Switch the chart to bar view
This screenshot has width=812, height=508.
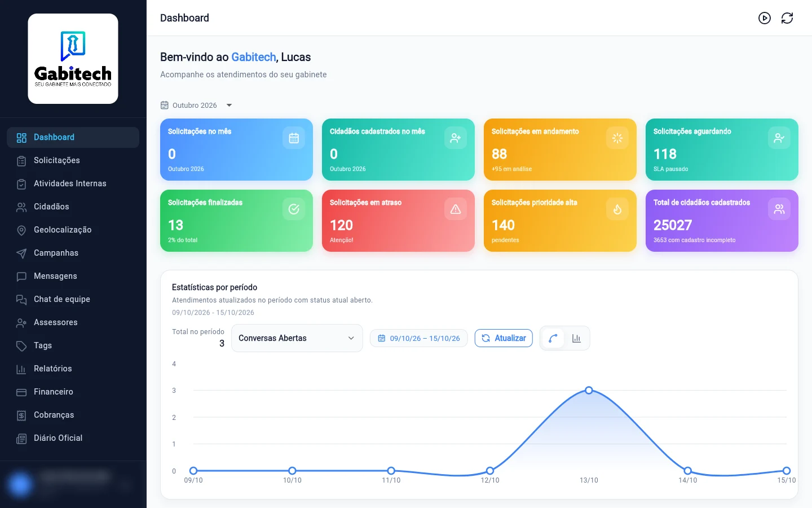point(576,338)
